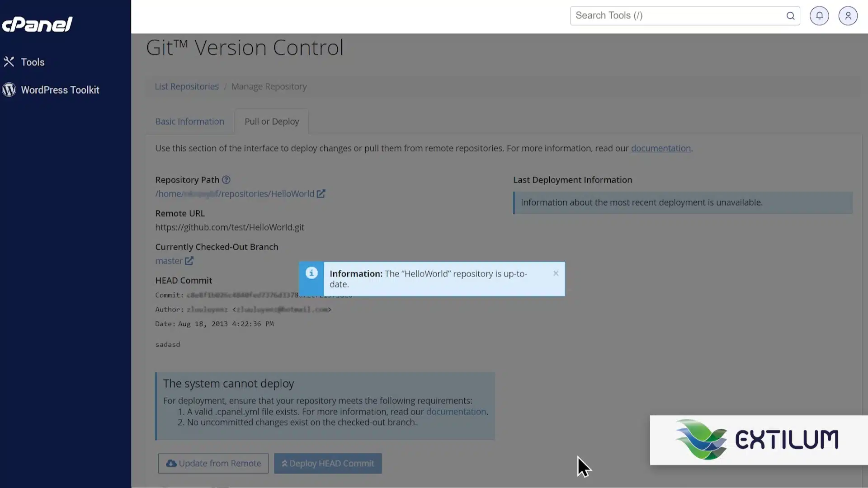Click The system cannot deploy heading
This screenshot has height=488, width=868.
coord(228,384)
